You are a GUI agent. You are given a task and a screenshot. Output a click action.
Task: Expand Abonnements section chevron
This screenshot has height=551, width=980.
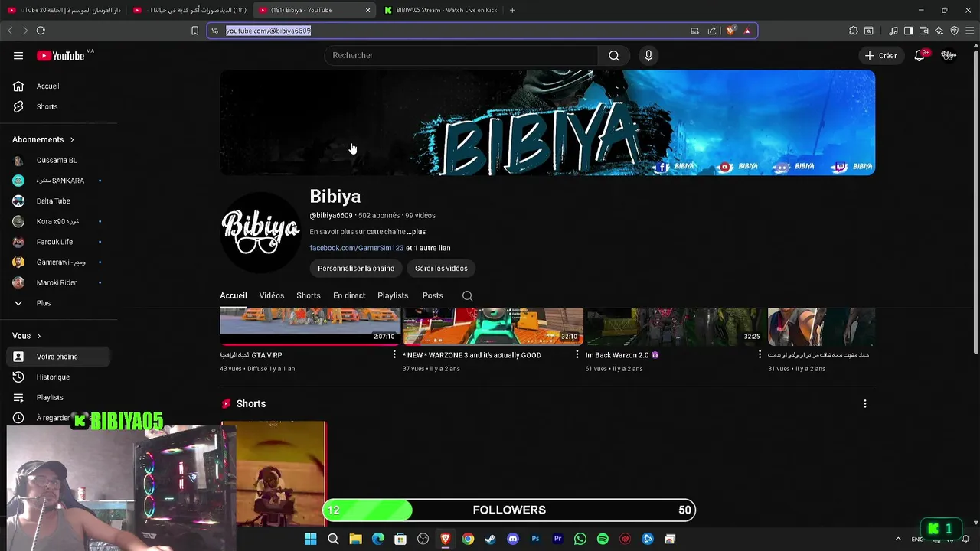click(72, 139)
